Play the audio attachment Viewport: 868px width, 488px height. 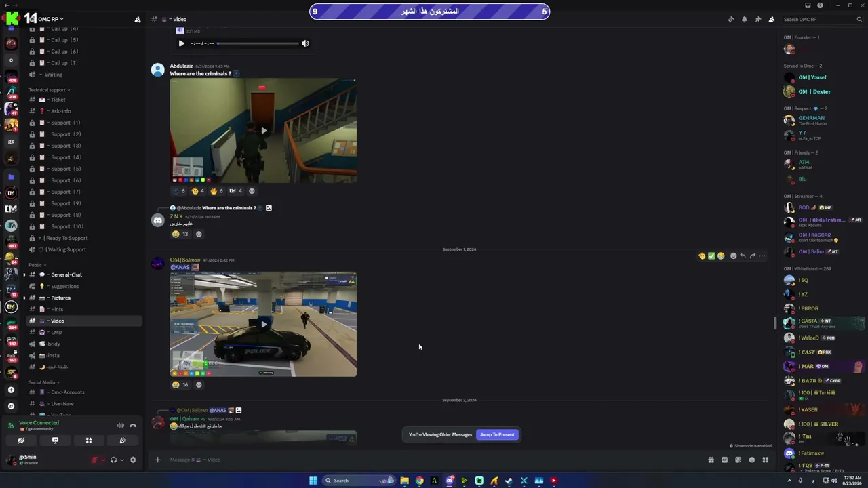181,43
